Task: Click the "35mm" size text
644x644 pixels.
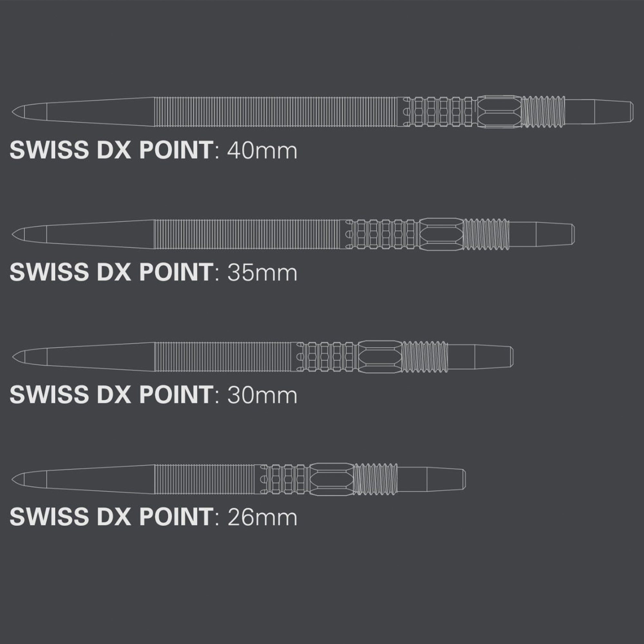Action: 262,273
